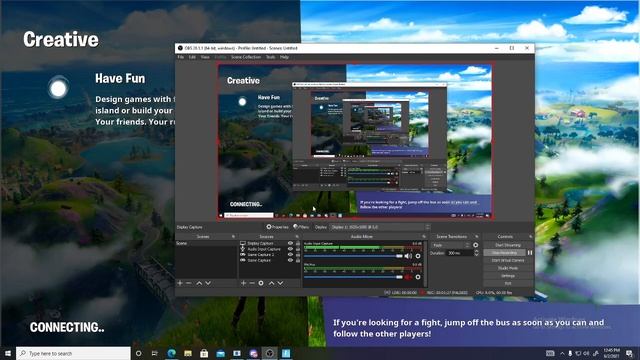Click the Duration value field
640x360 pixels.
460,253
